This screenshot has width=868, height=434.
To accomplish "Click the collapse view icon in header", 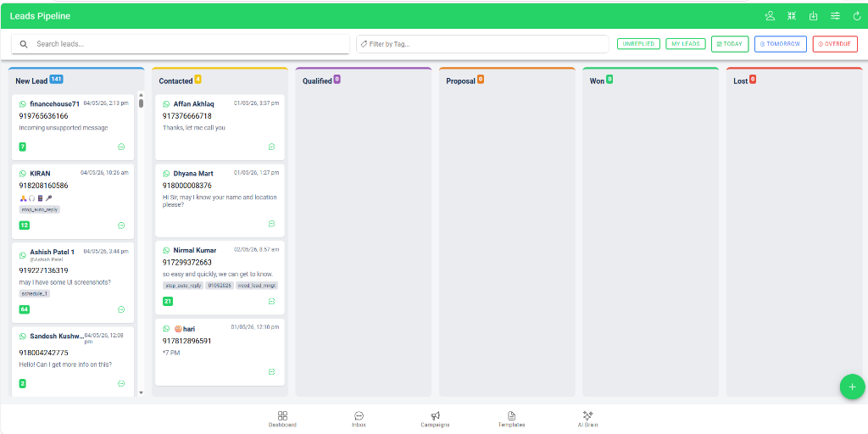I will [792, 16].
